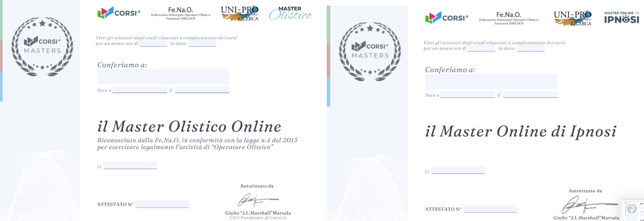Click 'Autorizzato da' on the Olistico certificate
Viewport: 644px width, 221px height.
[x=257, y=186]
